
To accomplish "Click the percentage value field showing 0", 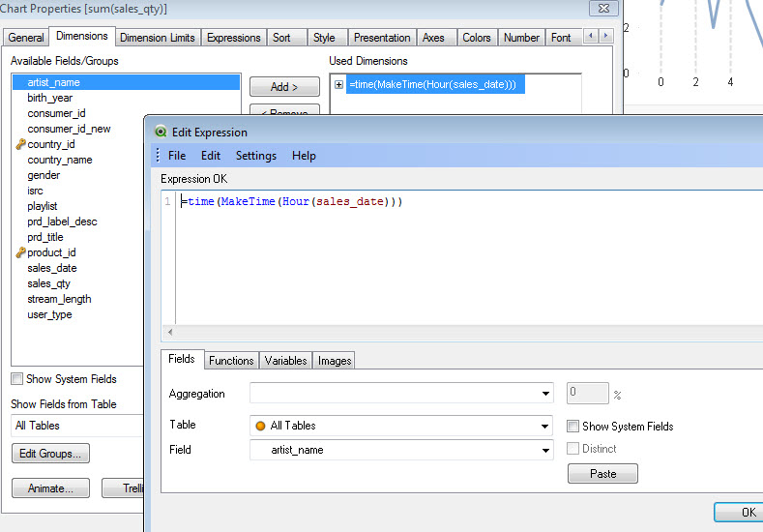I will [587, 393].
